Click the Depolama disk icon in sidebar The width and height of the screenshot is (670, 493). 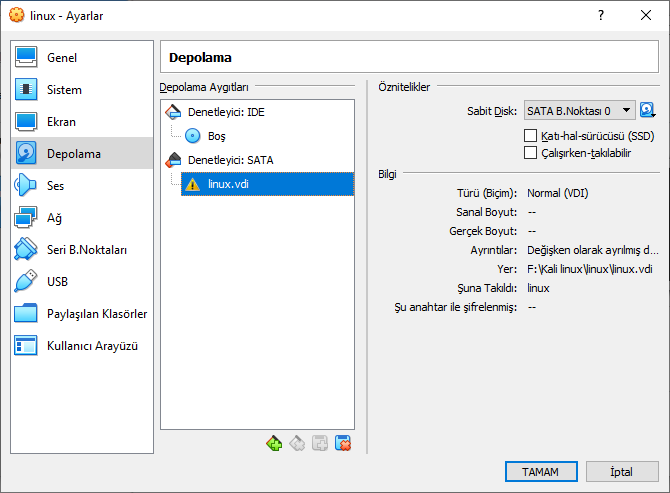tap(26, 153)
